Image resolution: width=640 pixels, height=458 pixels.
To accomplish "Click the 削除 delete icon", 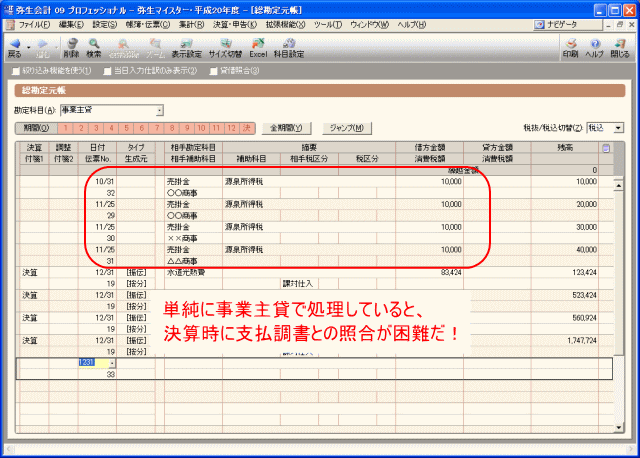I will 72,44.
